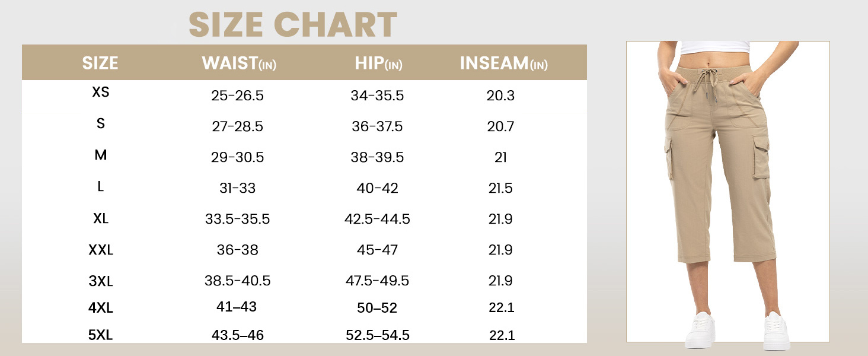Open the khaki capri pants product photo
The height and width of the screenshot is (356, 868).
click(727, 191)
